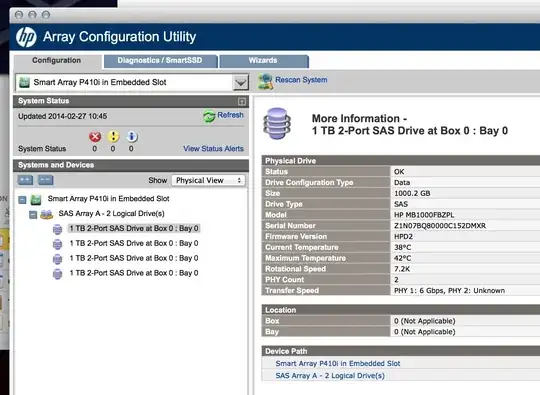Click the large drive icon beside More Information
Screen dimensions: 540x395
(277, 124)
